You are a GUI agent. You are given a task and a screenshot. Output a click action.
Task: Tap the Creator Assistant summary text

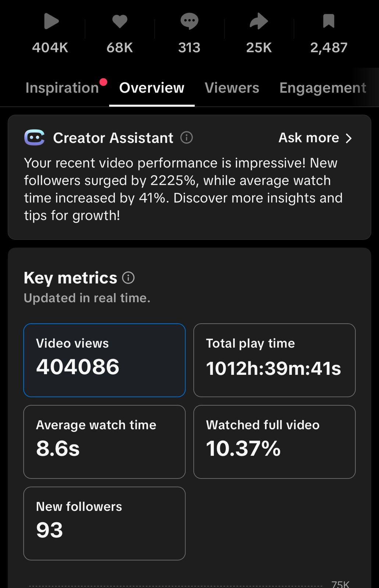pos(183,189)
